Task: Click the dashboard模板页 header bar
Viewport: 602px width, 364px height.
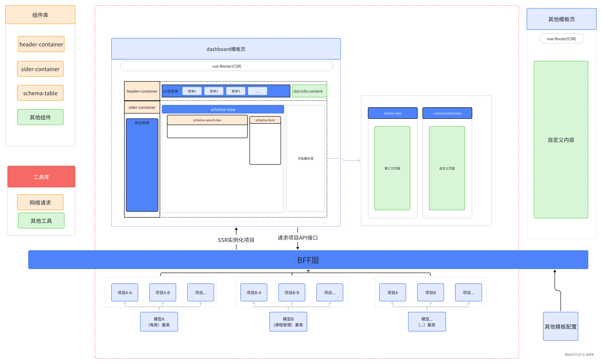Action: pos(226,49)
